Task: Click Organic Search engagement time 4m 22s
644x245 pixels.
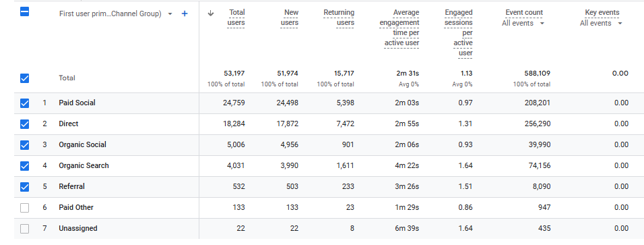Action: coord(408,165)
